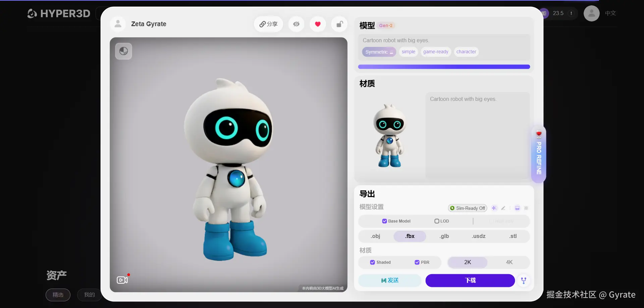This screenshot has width=644, height=308.
Task: Click the video recording icon in the viewer corner
Action: pyautogui.click(x=122, y=280)
